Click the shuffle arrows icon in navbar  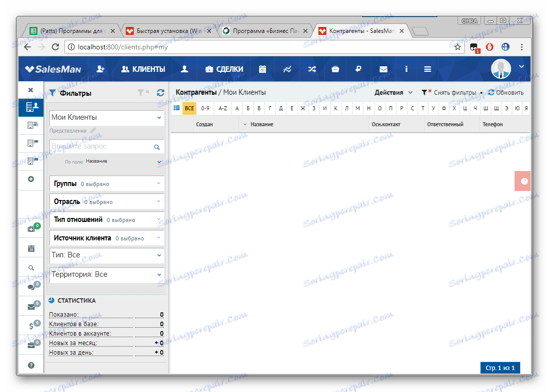(311, 69)
